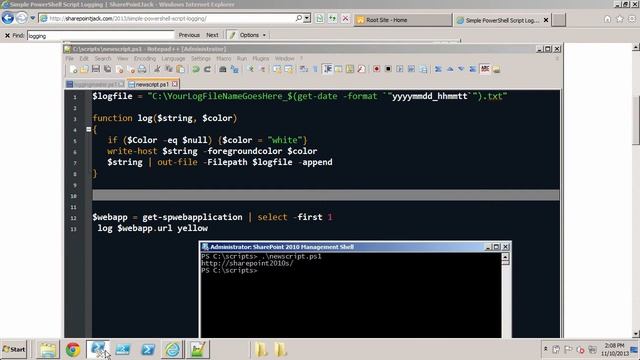640x360 pixels.
Task: Stop macro recording with black square icon
Action: (x=388, y=69)
